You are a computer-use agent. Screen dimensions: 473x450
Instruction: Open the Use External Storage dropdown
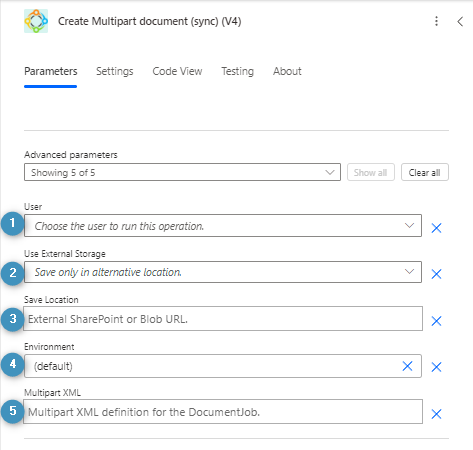tap(223, 272)
